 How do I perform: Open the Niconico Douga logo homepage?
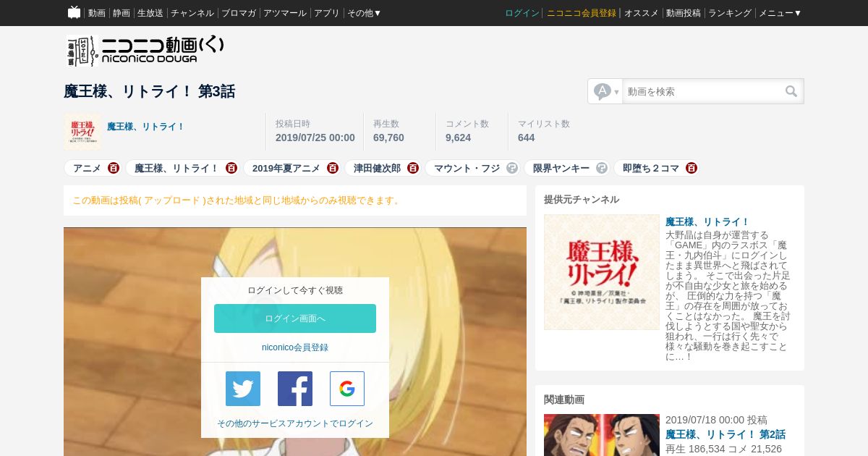point(145,51)
